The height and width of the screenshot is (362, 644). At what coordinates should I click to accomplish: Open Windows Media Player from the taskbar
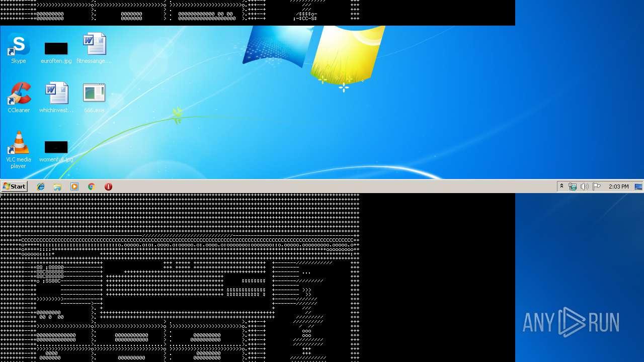click(74, 187)
